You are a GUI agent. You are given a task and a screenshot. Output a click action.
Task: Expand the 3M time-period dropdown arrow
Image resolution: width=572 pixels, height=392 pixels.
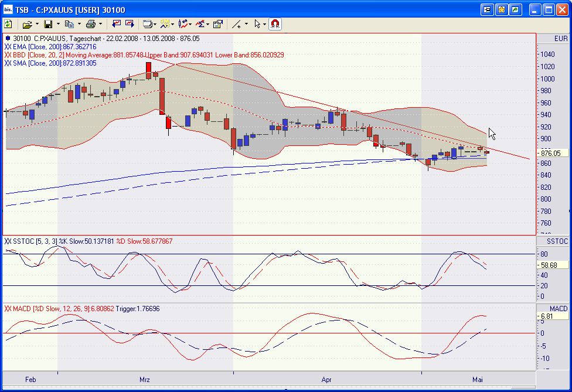172,25
